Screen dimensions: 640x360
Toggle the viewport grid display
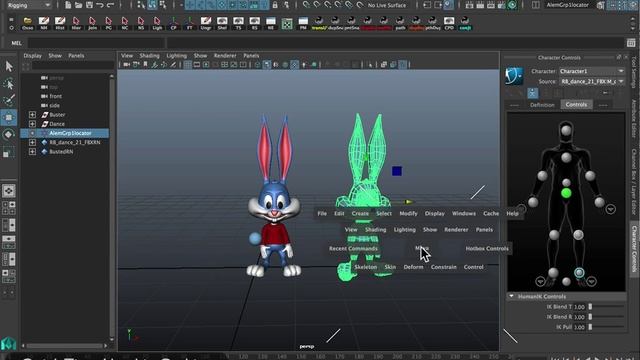click(x=187, y=64)
